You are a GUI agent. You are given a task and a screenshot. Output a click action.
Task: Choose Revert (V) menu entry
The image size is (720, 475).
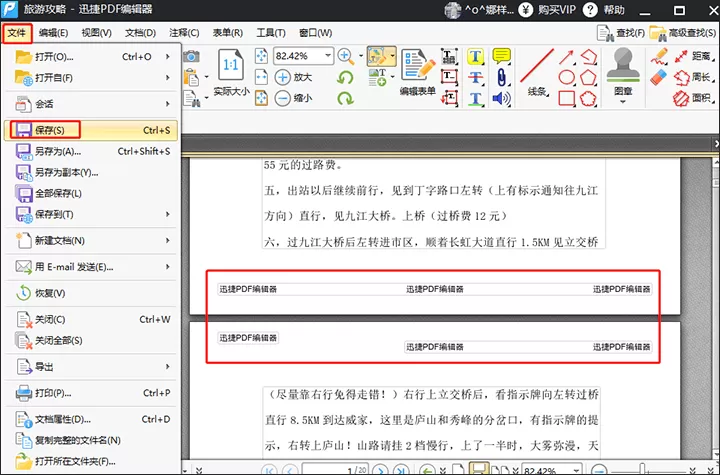(90, 293)
